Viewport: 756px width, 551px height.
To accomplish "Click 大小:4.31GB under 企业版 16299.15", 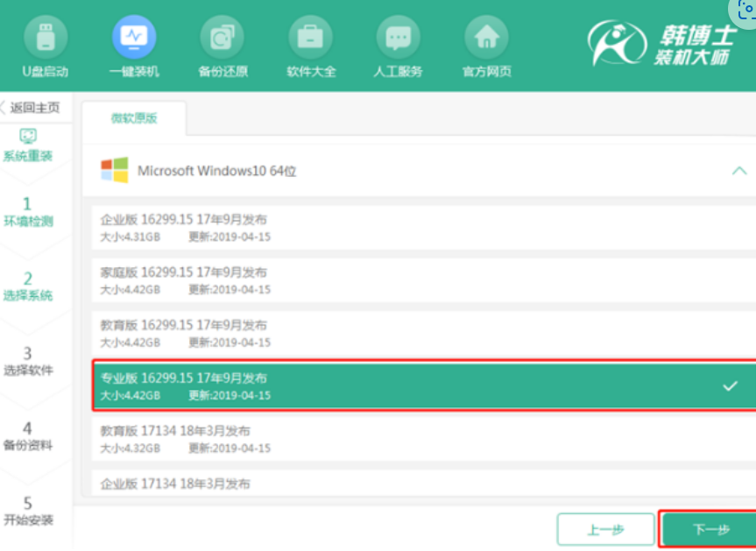I will click(x=131, y=237).
